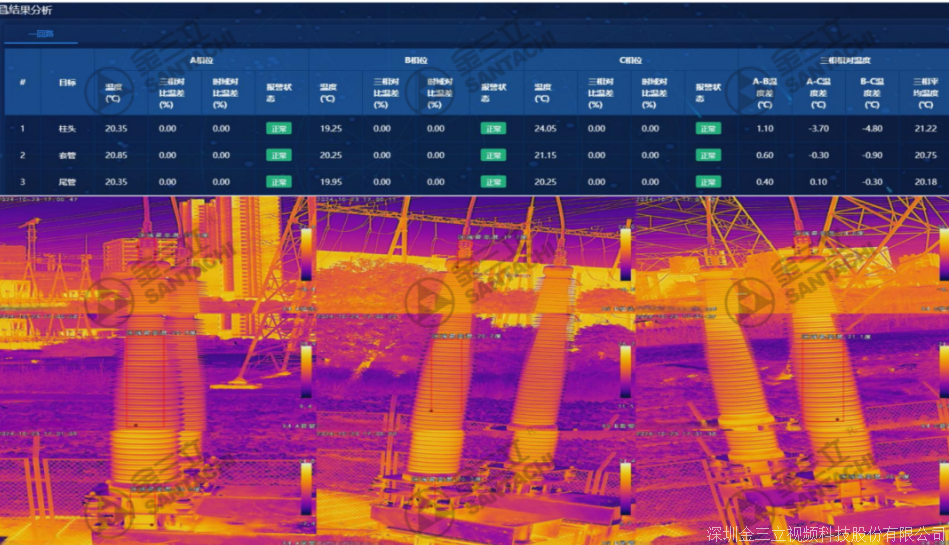Select the 套管 row label
The width and height of the screenshot is (949, 545).
(x=68, y=156)
